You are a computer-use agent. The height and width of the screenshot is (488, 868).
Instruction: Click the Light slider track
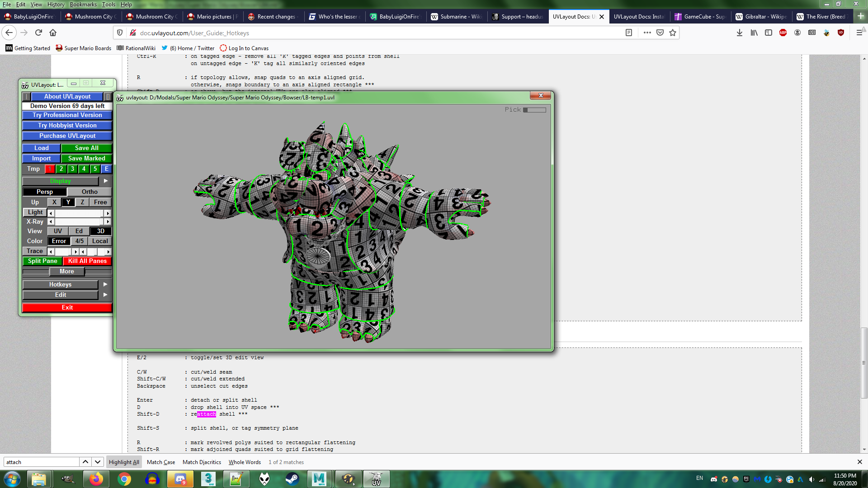[79, 213]
